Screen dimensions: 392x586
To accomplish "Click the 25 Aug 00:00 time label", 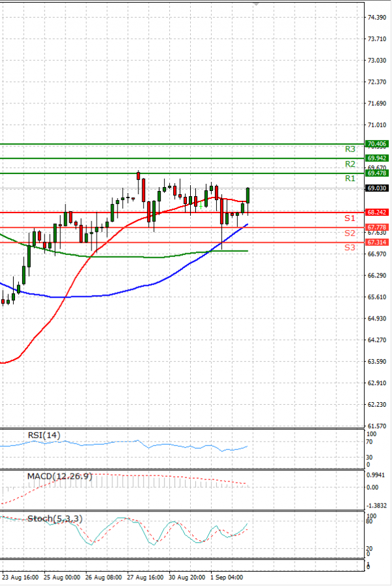I will coord(62,577).
